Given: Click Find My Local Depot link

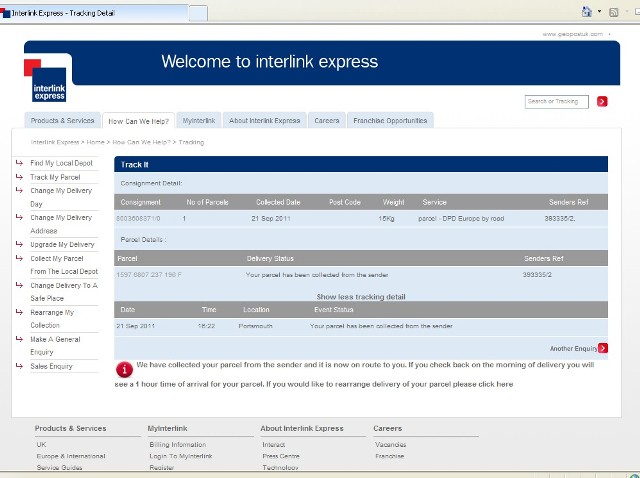Looking at the screenshot, I should coord(62,163).
